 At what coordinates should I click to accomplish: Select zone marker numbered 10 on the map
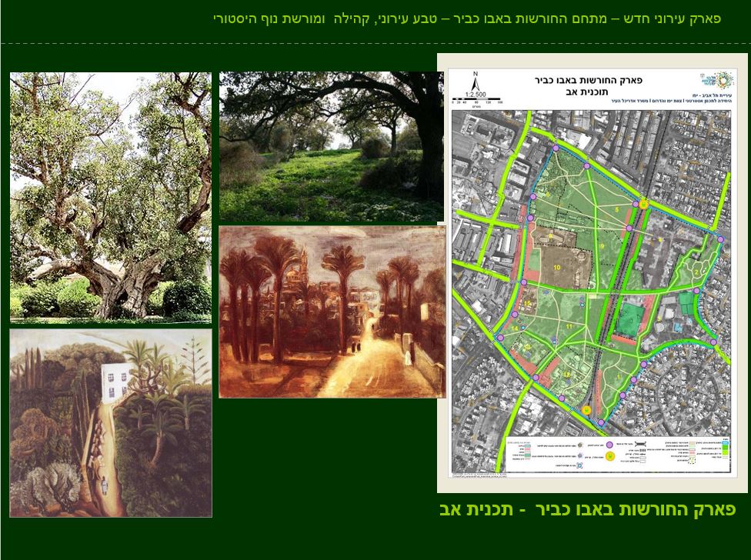[558, 267]
